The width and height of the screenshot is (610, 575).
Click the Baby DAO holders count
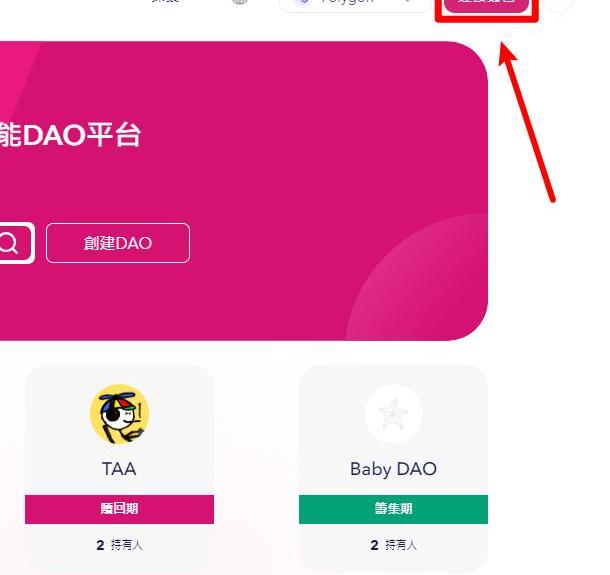coord(393,545)
